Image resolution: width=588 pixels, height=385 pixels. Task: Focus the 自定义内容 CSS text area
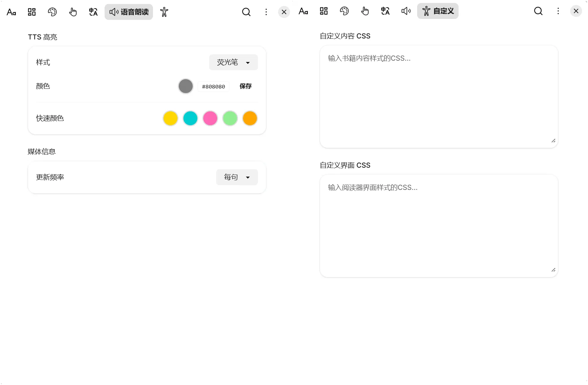[439, 97]
